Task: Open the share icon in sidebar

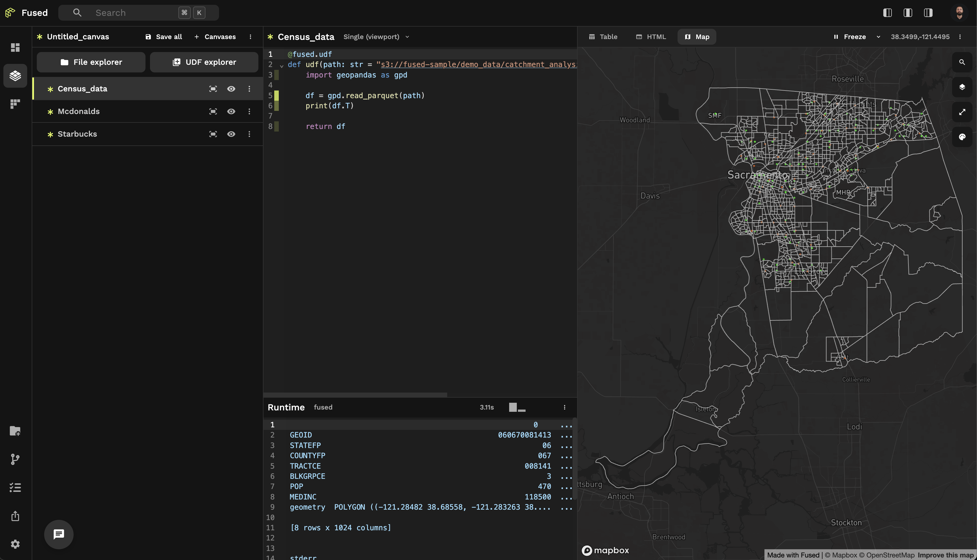Action: 15,516
